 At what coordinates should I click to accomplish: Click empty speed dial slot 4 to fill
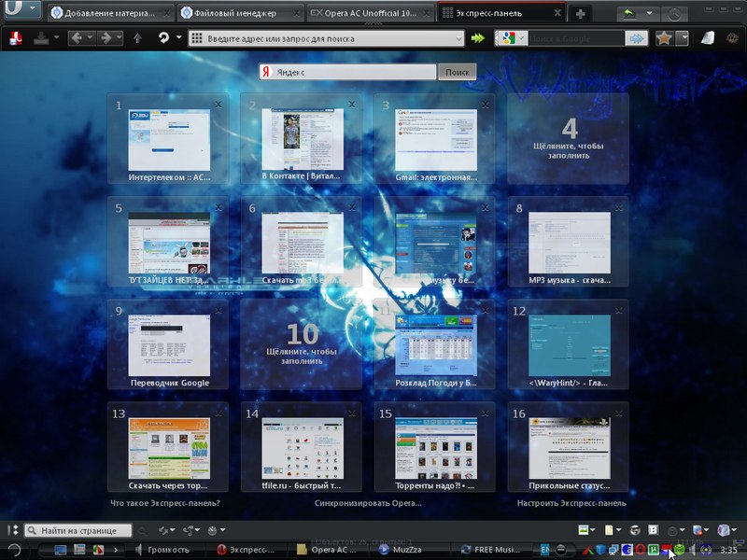568,138
